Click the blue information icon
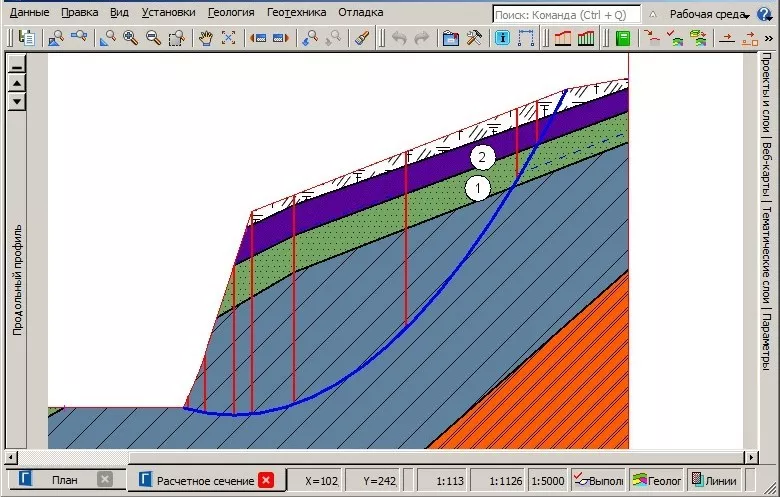Viewport: 780px width, 497px height. [x=502, y=38]
